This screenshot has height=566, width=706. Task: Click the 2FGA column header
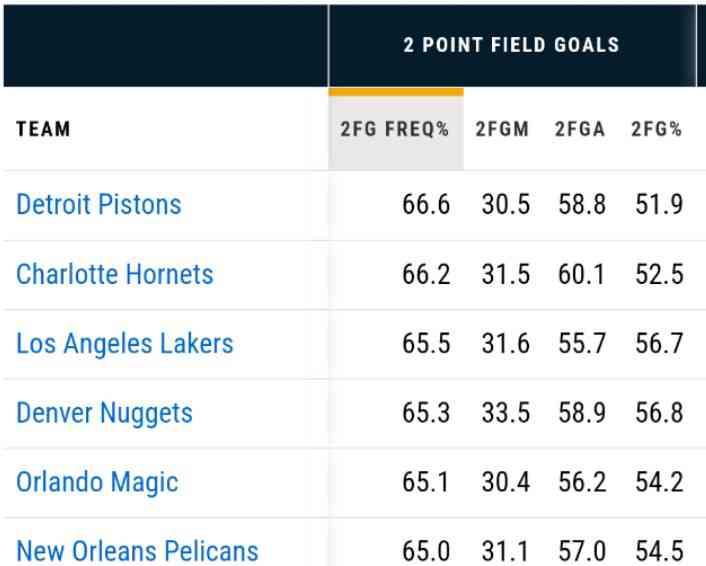[x=580, y=130]
